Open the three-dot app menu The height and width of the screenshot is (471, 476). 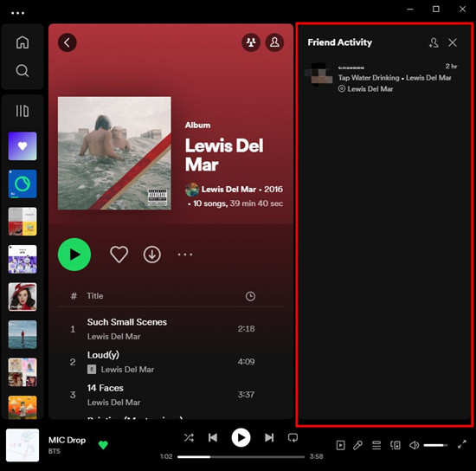pos(17,13)
